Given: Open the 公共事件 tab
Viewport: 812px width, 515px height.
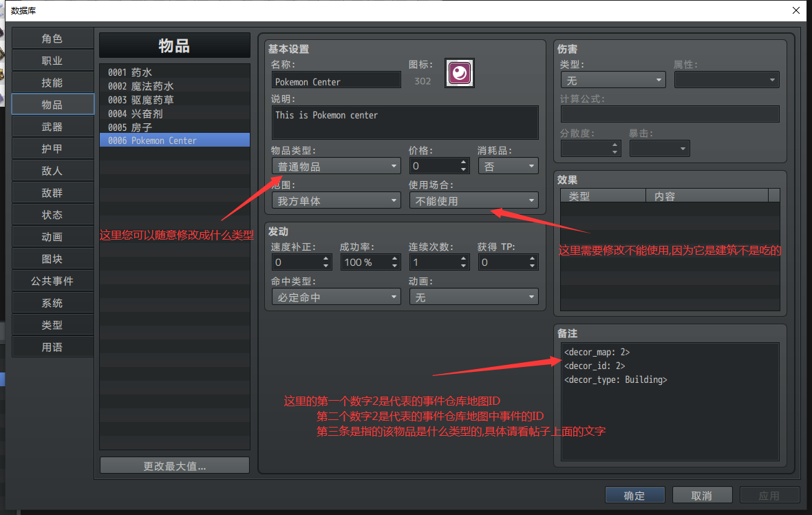Looking at the screenshot, I should tap(52, 281).
